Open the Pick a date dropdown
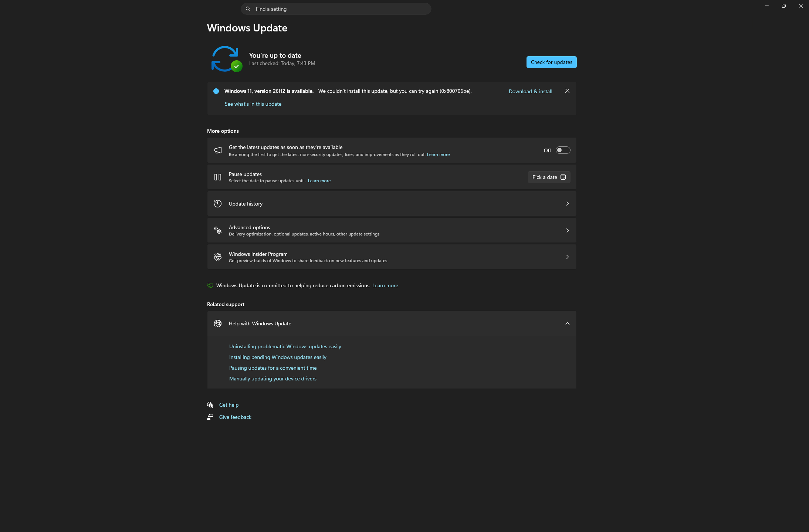This screenshot has height=532, width=809. point(549,177)
